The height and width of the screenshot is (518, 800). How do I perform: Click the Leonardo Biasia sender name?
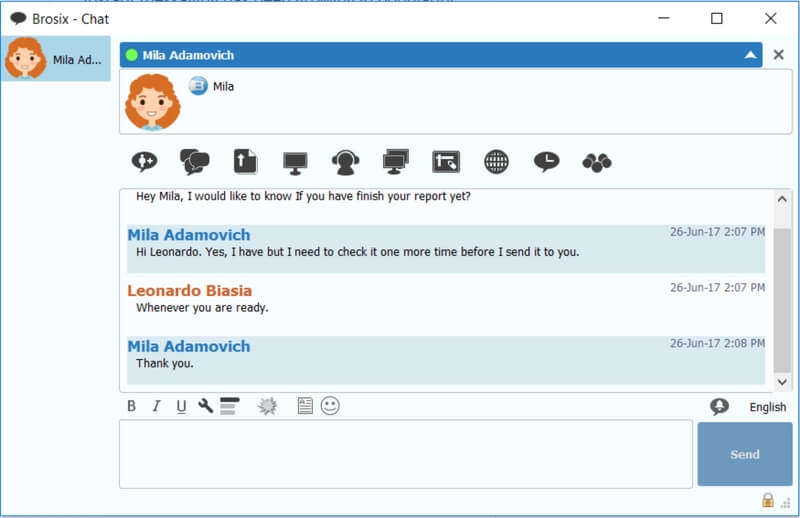(189, 290)
